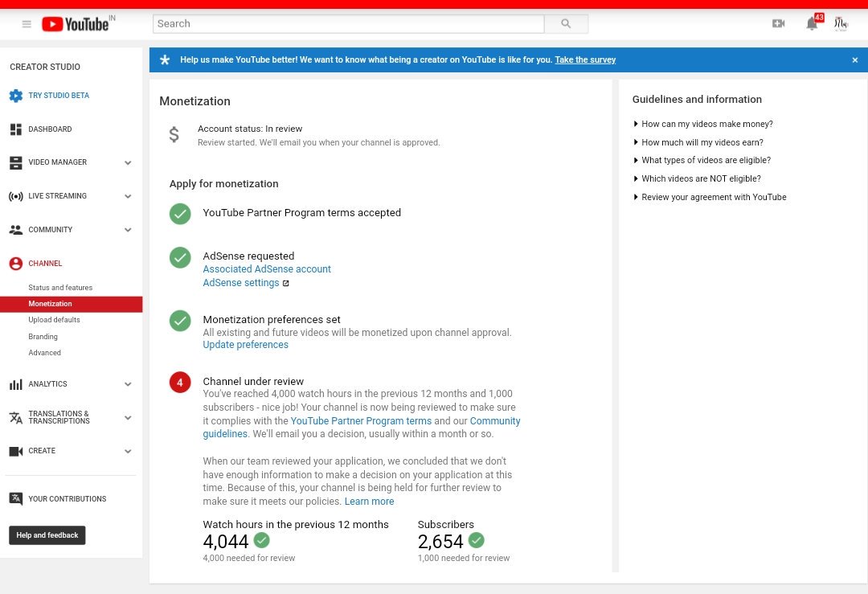Click the Live Streaming broadcast icon

click(x=16, y=196)
